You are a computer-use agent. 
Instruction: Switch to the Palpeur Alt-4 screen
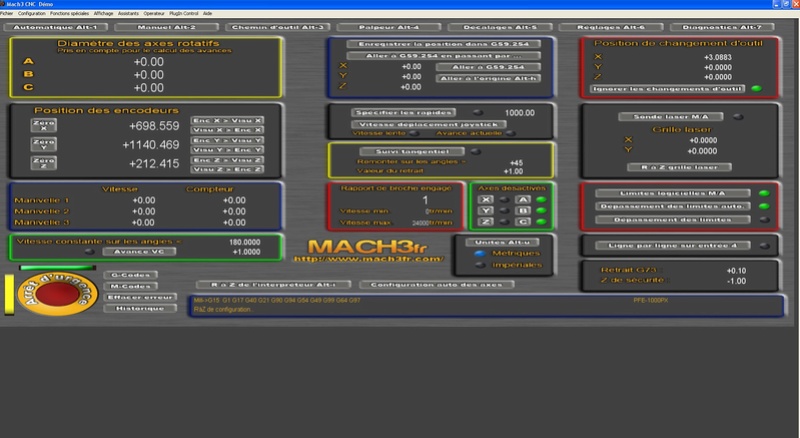(389, 27)
